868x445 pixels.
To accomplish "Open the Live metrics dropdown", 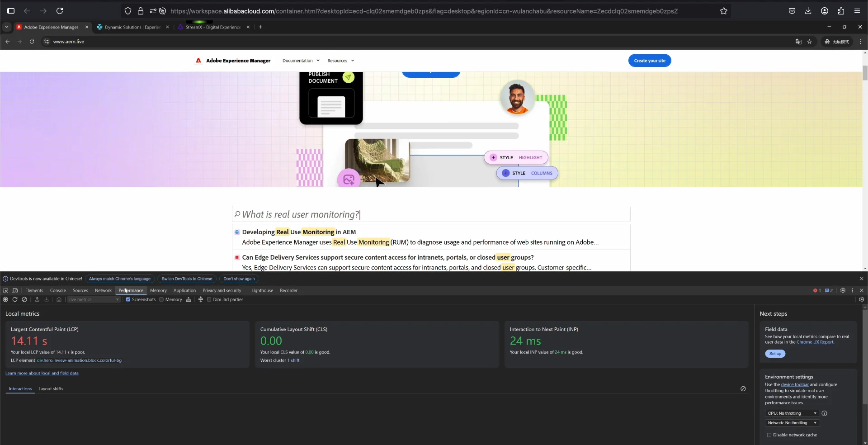I will coord(94,299).
